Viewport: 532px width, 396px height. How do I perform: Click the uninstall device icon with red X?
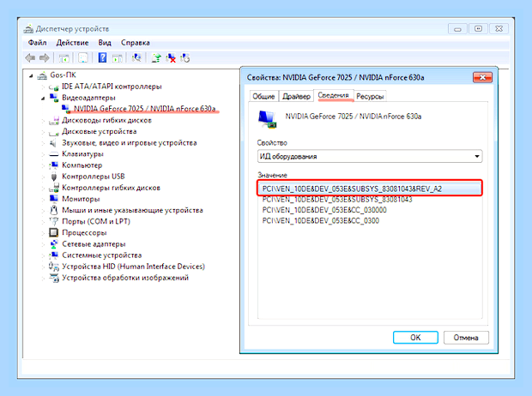pyautogui.click(x=171, y=58)
